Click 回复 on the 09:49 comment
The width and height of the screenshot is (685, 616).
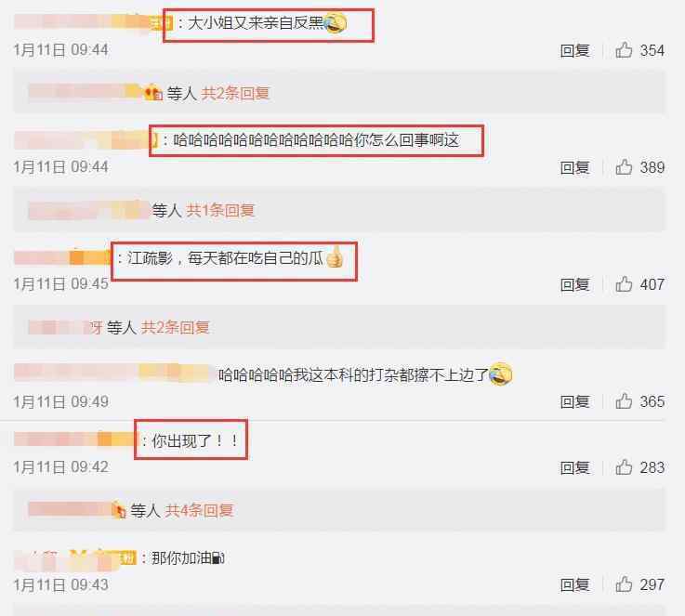575,401
